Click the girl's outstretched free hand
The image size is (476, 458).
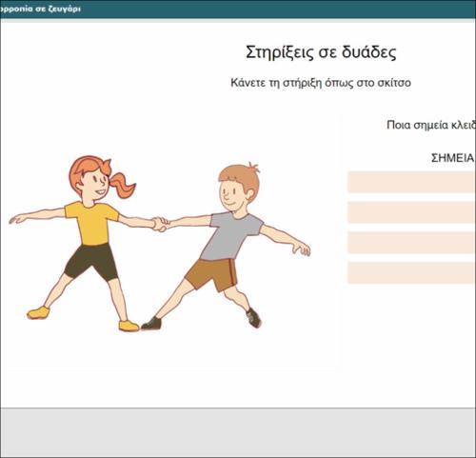pos(16,219)
